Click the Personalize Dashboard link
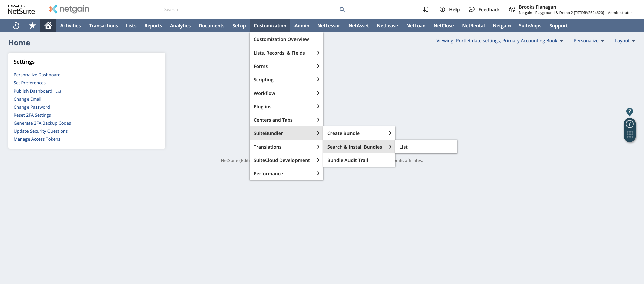This screenshot has height=284, width=644. coord(37,75)
